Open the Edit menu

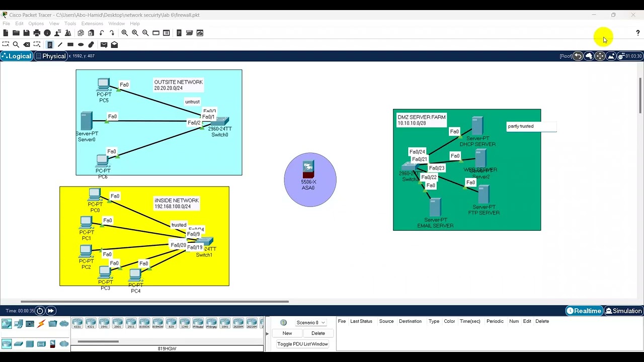19,24
